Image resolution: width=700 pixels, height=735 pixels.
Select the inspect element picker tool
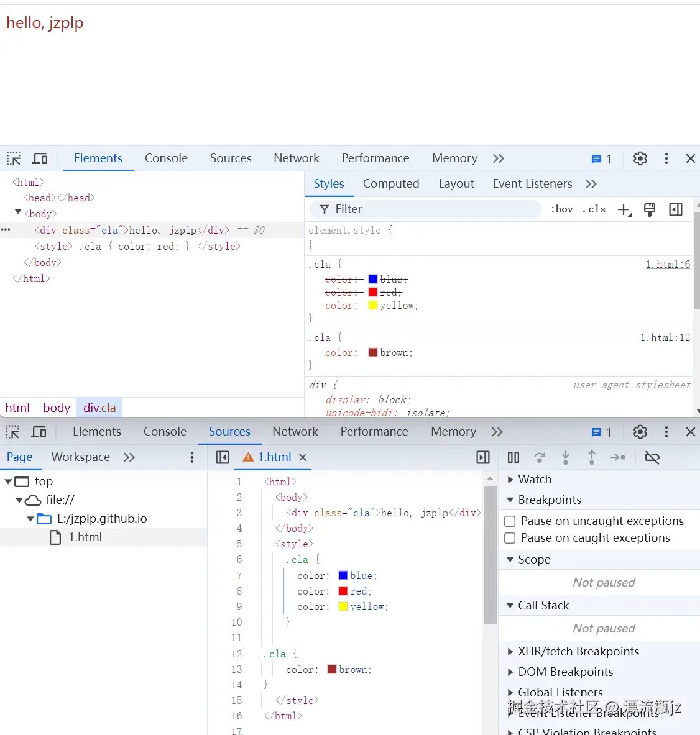[13, 158]
